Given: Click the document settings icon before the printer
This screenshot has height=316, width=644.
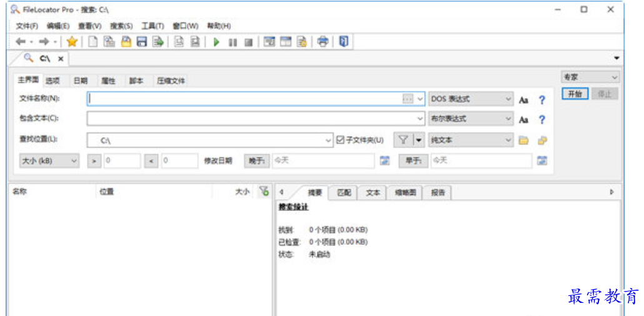Looking at the screenshot, I should click(x=302, y=42).
